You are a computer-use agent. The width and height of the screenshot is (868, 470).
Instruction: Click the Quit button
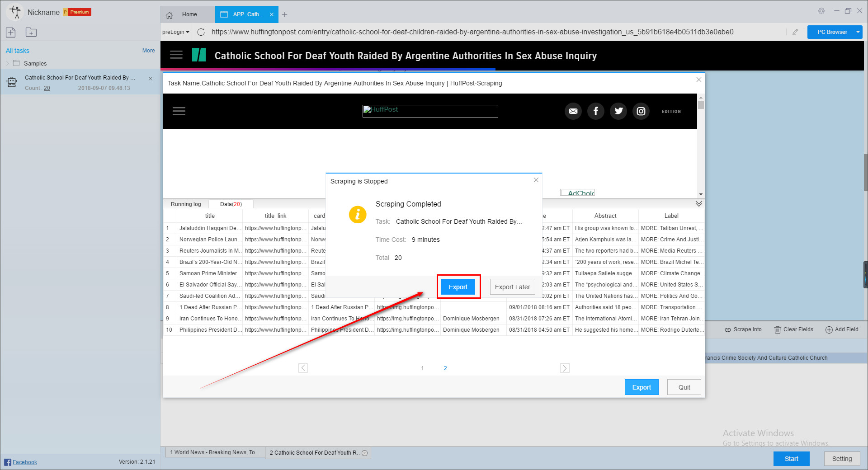point(684,387)
